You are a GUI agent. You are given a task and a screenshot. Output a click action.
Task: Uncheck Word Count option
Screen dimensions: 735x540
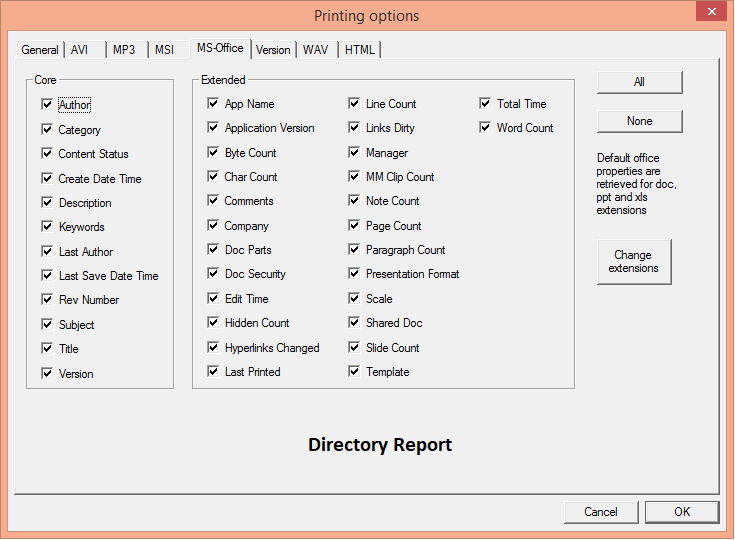(x=485, y=128)
